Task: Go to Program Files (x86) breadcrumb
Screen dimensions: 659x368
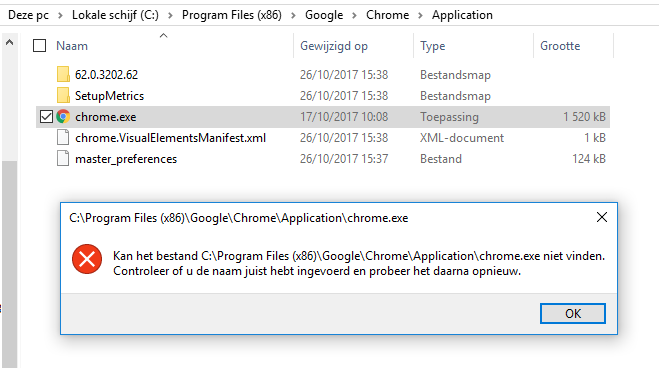Action: pyautogui.click(x=232, y=15)
